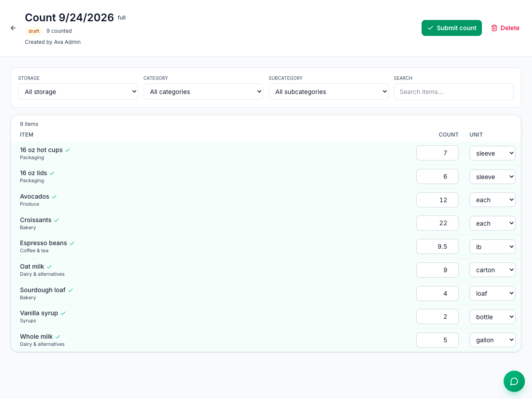532x399 pixels.
Task: Open the bottle unit dropdown for Vanilla syrup
Action: [493, 317]
